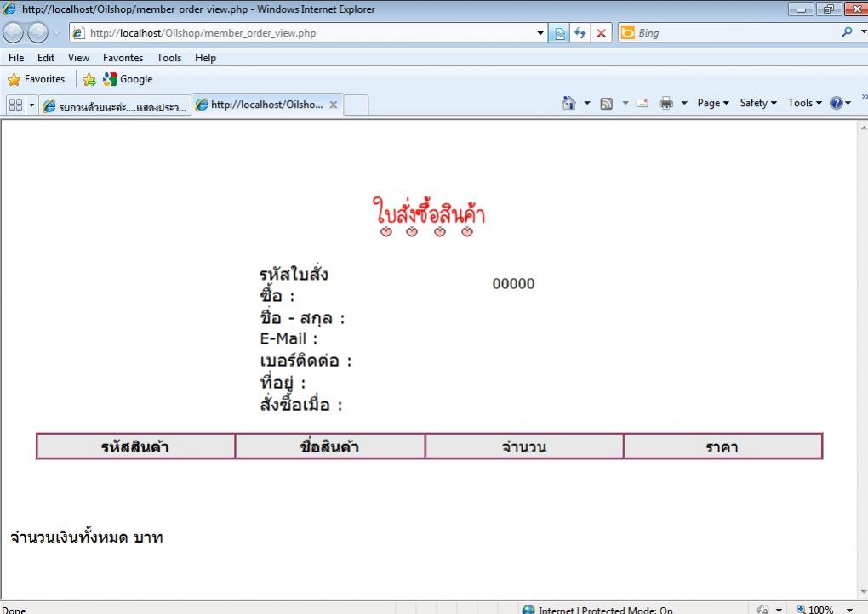Click the ราคา column header
Viewport: 868px width, 614px height.
click(x=723, y=446)
